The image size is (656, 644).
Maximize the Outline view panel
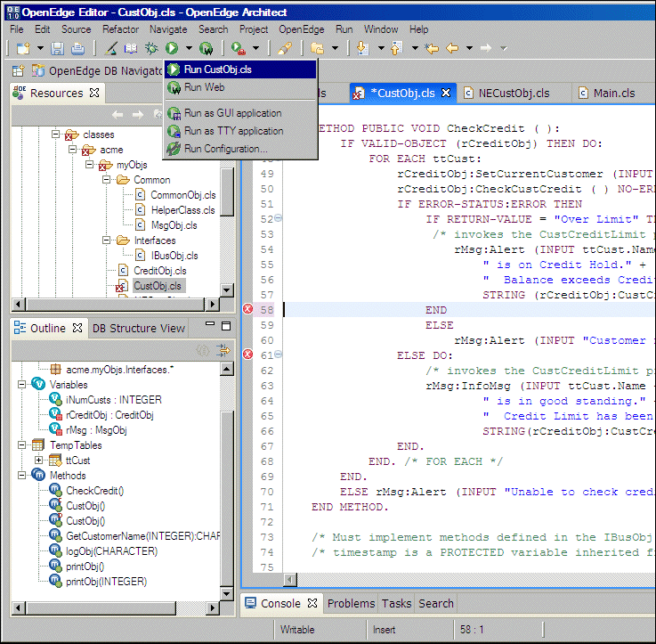(x=227, y=327)
